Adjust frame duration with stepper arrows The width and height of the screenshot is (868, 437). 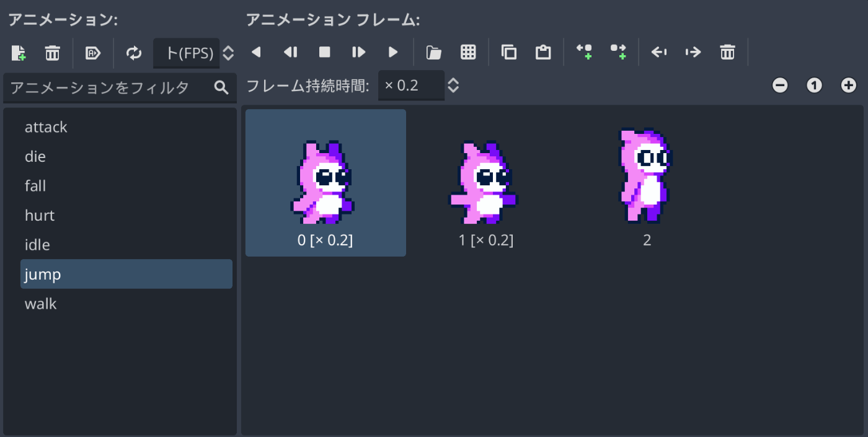(x=453, y=86)
